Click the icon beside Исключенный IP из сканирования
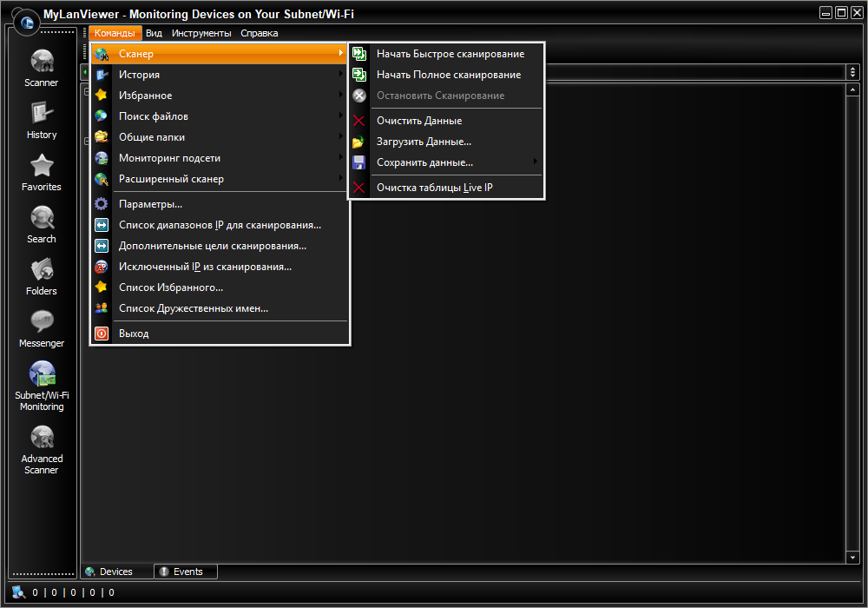 tap(102, 267)
